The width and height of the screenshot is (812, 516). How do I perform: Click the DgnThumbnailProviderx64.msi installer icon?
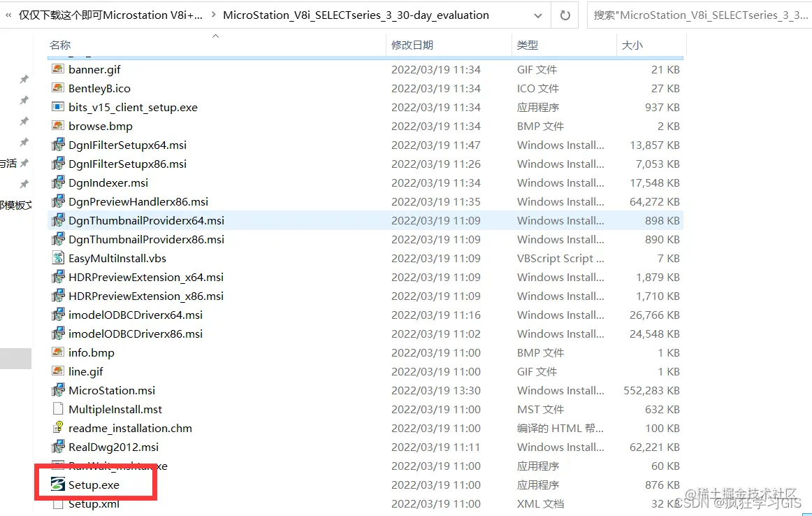pyautogui.click(x=58, y=220)
